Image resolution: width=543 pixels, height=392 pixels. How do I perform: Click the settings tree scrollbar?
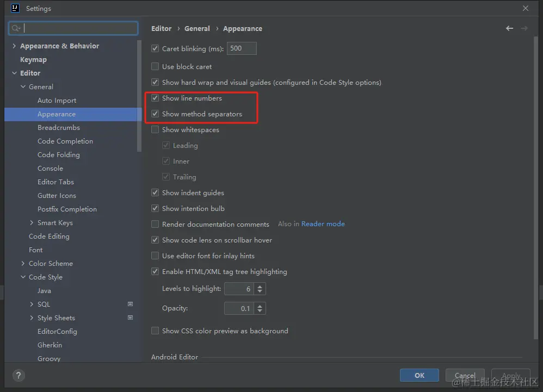pos(139,96)
